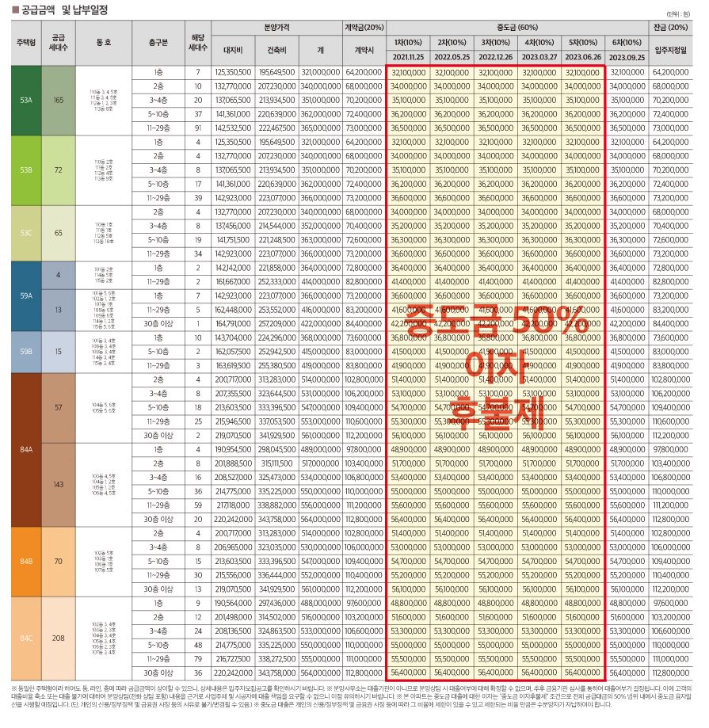Select the 대지비 sub-header
The image size is (709, 728).
(233, 50)
